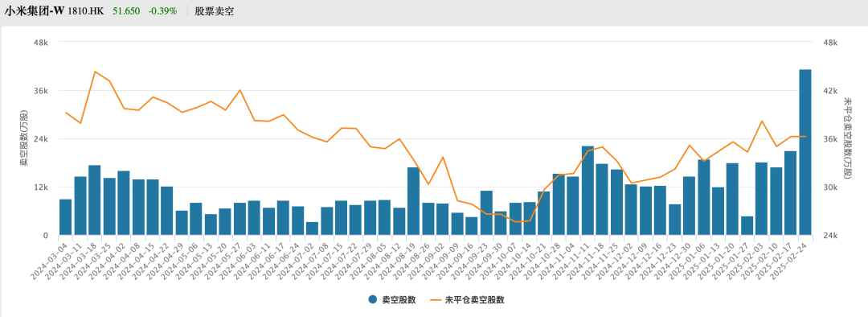
Task: Click the 2024-08-19 blue bar
Action: tap(413, 201)
